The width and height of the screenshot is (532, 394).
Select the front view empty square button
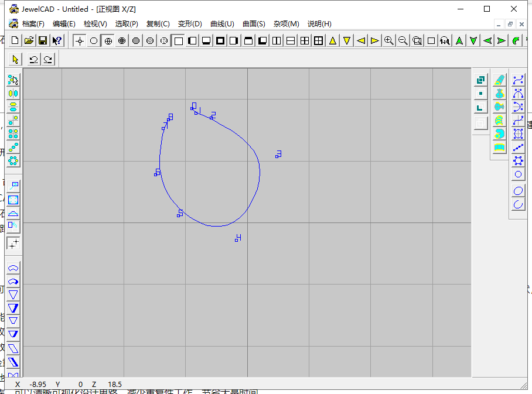pyautogui.click(x=179, y=41)
